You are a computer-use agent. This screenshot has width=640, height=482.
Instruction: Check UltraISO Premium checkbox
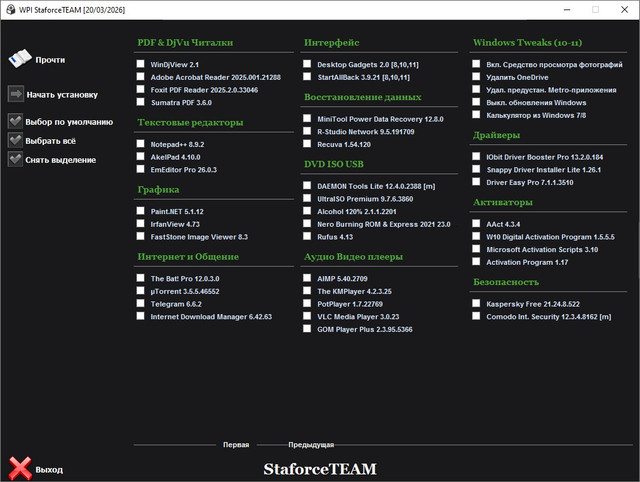[307, 198]
